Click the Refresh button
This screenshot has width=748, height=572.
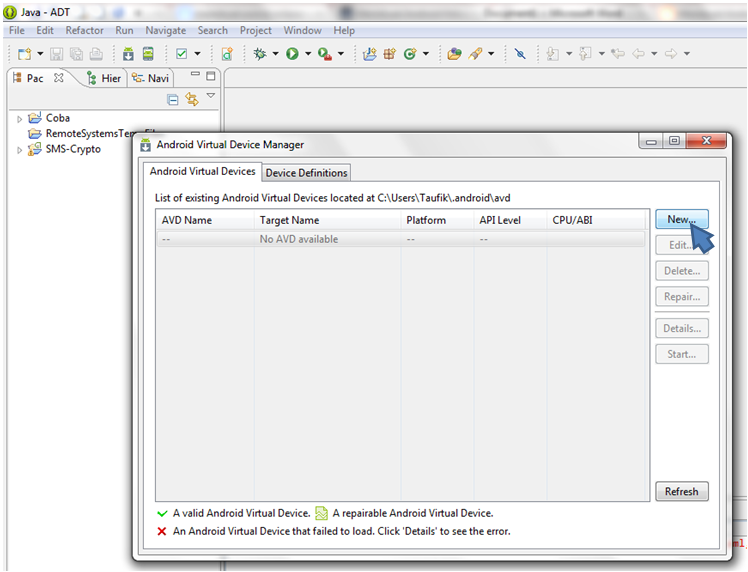pos(682,491)
